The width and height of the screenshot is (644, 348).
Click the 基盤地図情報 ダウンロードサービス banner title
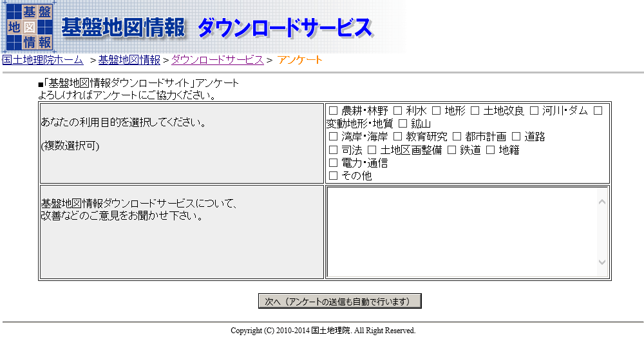216,28
